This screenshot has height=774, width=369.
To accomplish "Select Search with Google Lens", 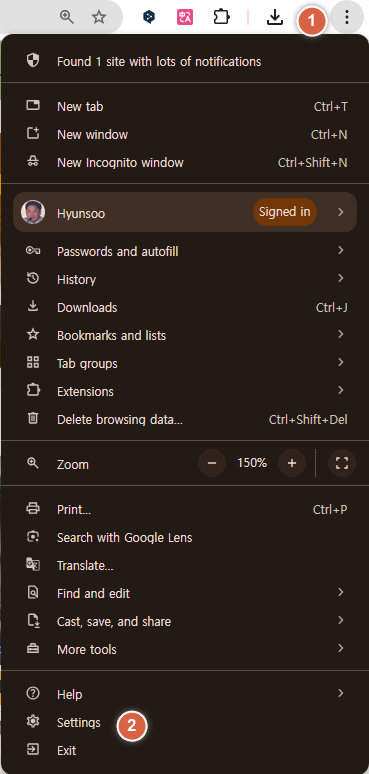I will coord(184,537).
